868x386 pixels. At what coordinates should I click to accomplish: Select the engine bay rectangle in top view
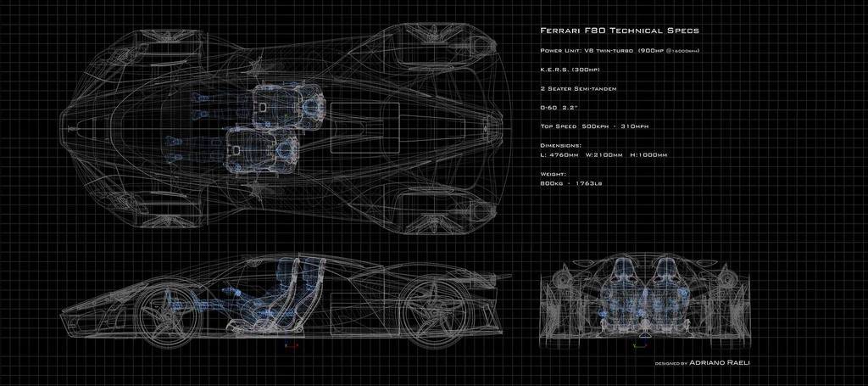coord(364,127)
